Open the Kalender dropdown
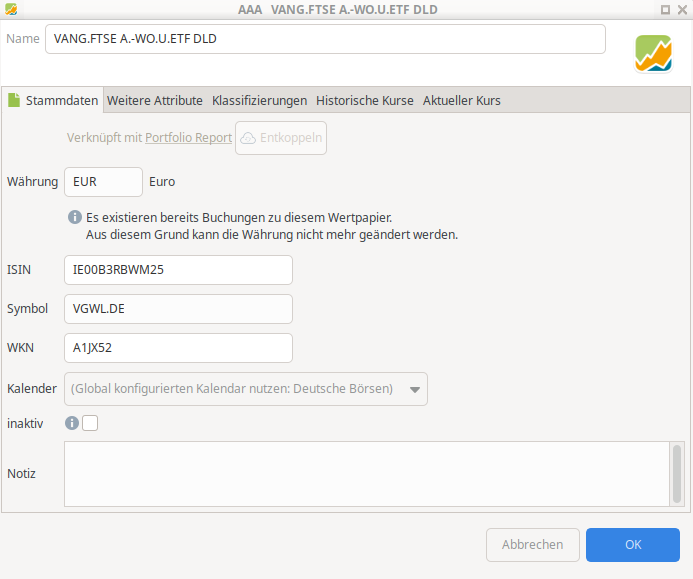 (246, 389)
